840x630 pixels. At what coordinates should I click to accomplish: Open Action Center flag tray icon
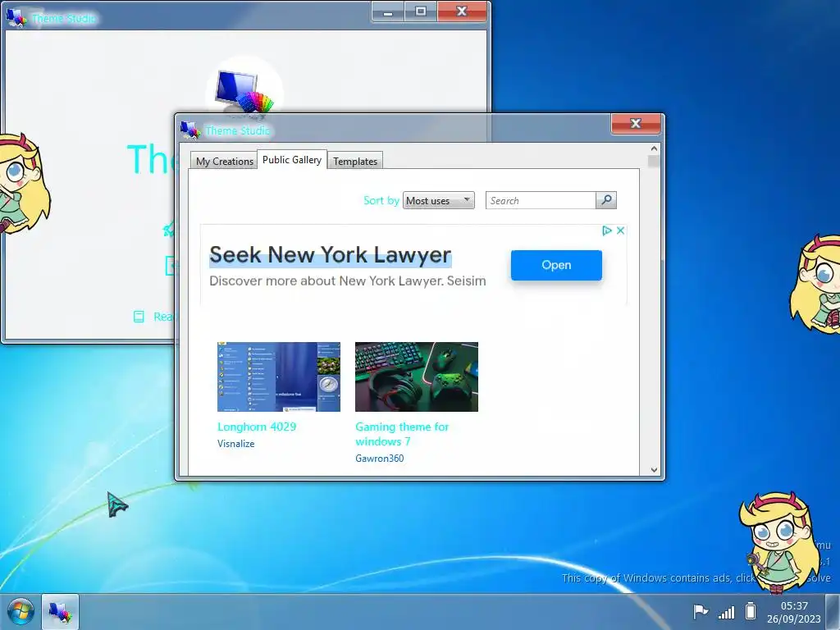(x=701, y=611)
